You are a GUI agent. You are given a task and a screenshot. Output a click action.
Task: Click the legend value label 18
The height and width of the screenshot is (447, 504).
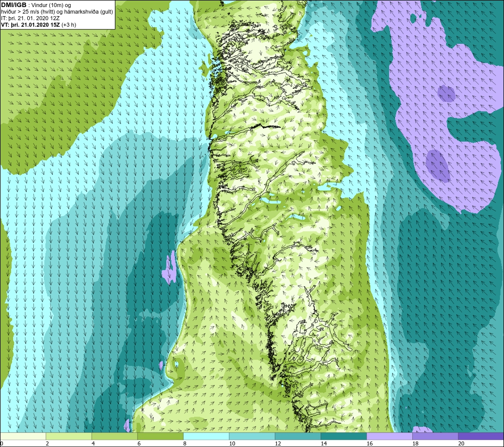pyautogui.click(x=415, y=443)
